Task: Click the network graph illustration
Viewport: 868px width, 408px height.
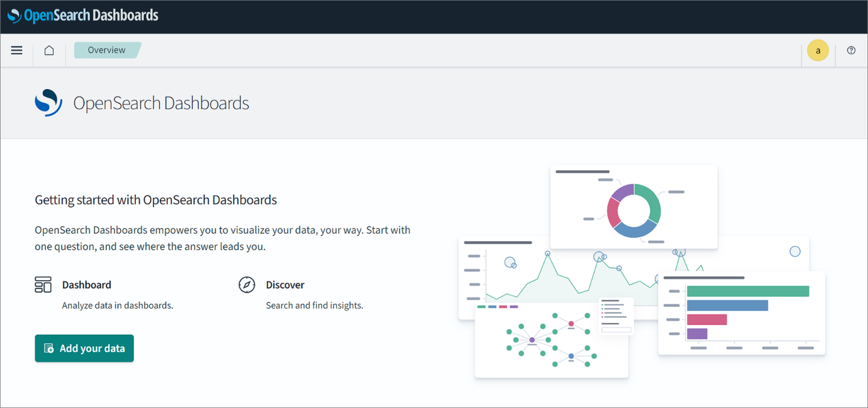Action: coord(551,341)
